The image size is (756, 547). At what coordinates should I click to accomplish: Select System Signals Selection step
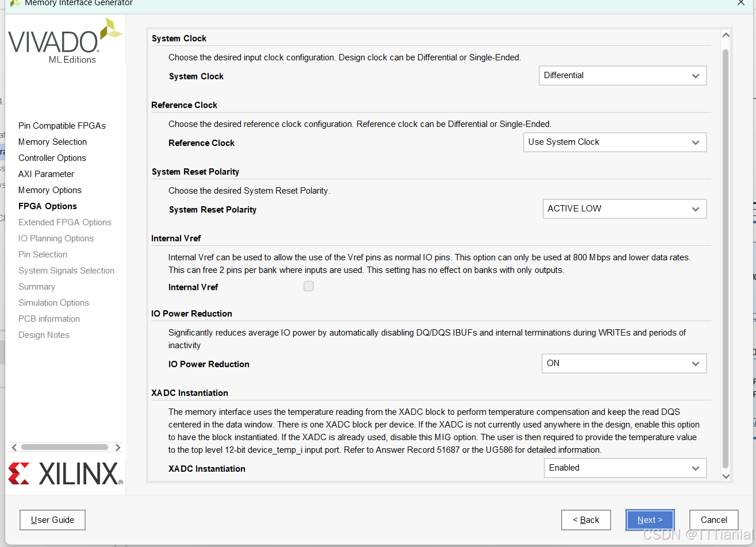click(x=66, y=271)
